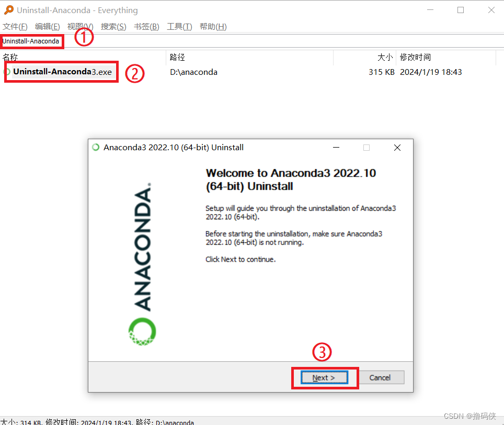Click the 315 KB size cell

381,72
